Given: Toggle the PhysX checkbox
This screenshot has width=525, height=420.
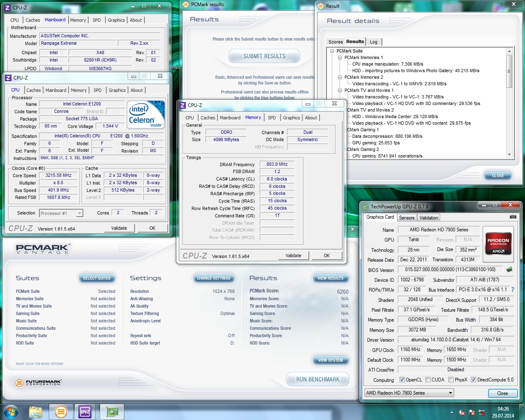Looking at the screenshot, I should [451, 380].
